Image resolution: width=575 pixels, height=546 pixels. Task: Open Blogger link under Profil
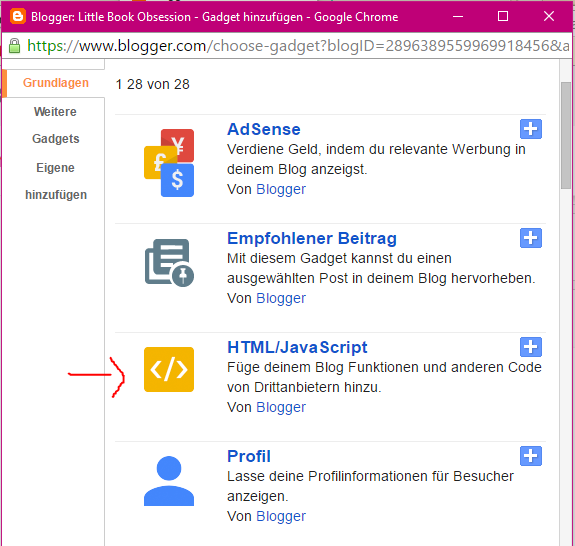(281, 516)
